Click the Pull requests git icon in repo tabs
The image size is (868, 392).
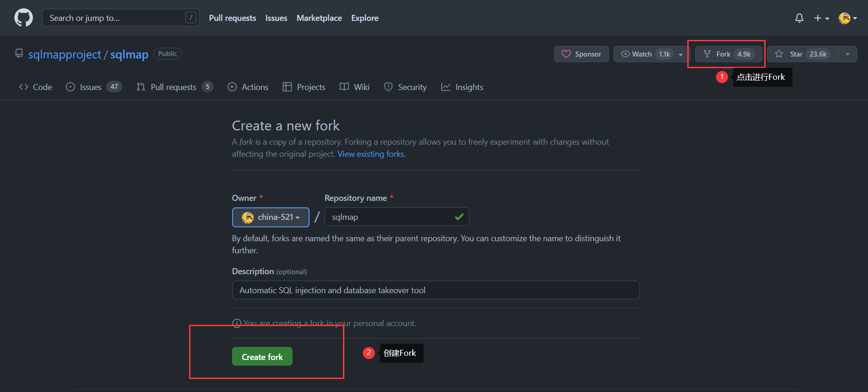click(141, 87)
